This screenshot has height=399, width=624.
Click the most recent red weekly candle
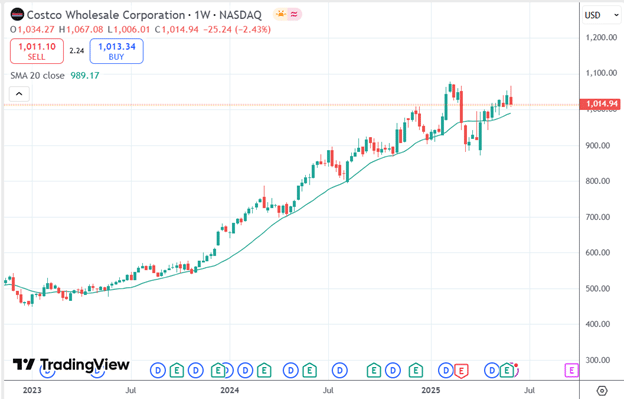point(511,100)
